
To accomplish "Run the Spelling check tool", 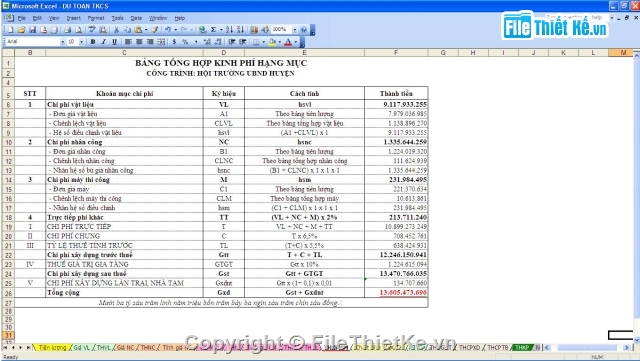I will tap(92, 30).
